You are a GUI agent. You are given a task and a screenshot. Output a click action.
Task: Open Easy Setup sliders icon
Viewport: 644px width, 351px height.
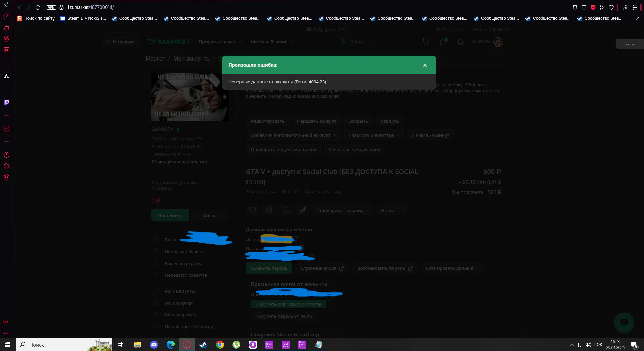pyautogui.click(x=635, y=7)
